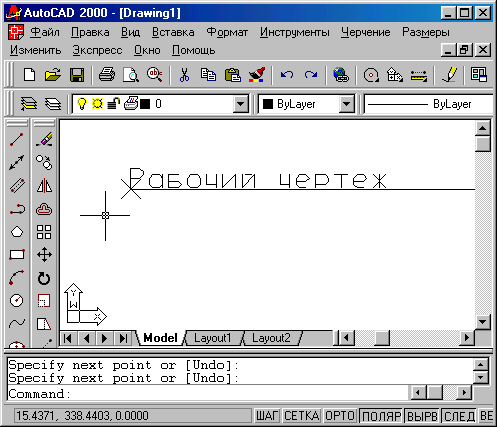
Task: Run find and replace with the abc magnifier icon
Action: pos(155,75)
